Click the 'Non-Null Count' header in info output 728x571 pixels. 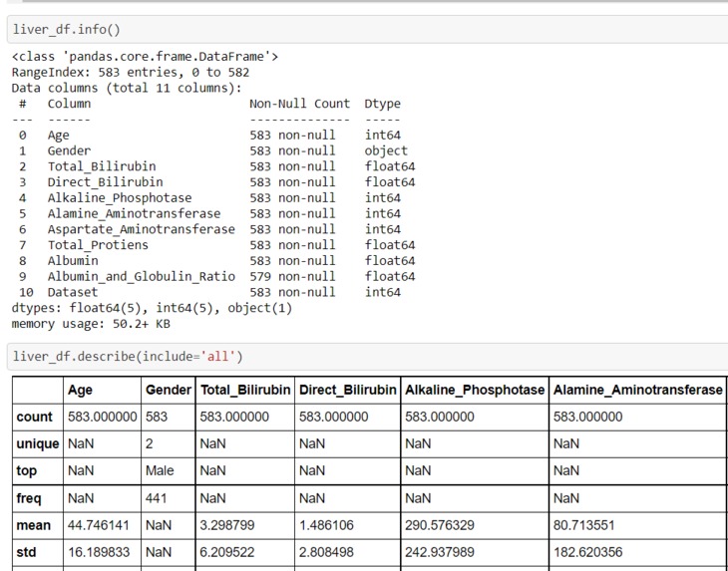click(299, 104)
